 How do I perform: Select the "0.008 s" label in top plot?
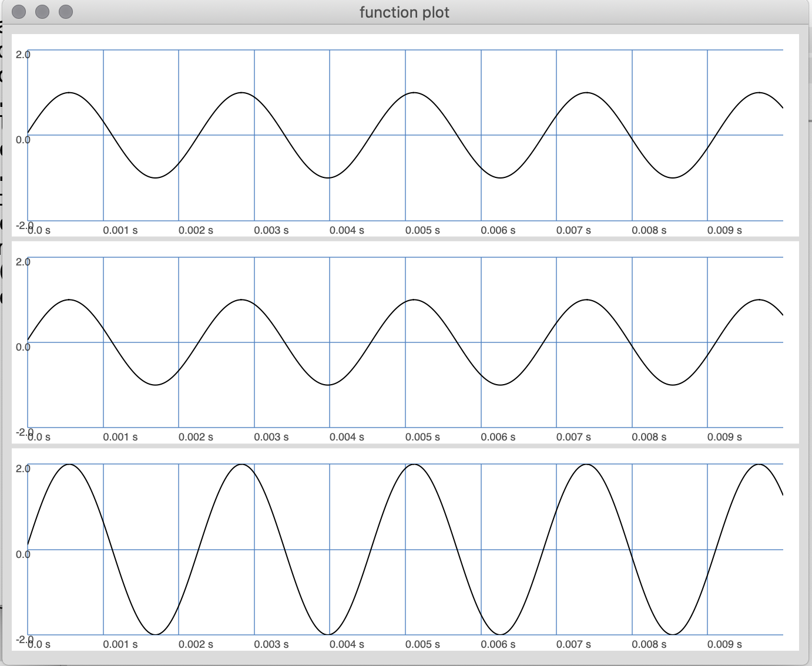[649, 230]
